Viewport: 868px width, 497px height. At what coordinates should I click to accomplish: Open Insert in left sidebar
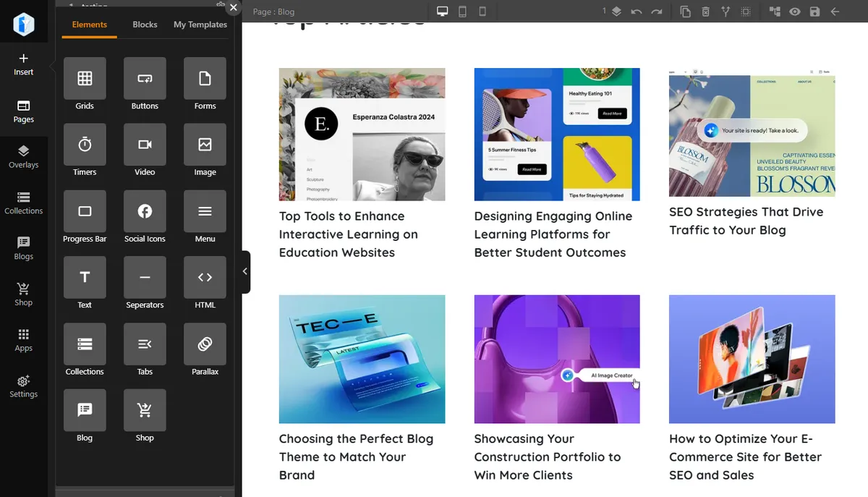(x=24, y=64)
